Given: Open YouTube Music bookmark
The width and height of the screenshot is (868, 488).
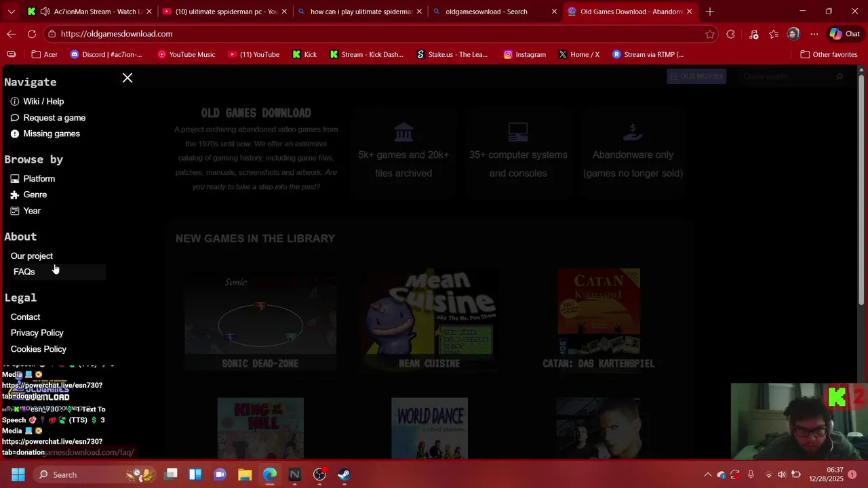Looking at the screenshot, I should tap(186, 54).
